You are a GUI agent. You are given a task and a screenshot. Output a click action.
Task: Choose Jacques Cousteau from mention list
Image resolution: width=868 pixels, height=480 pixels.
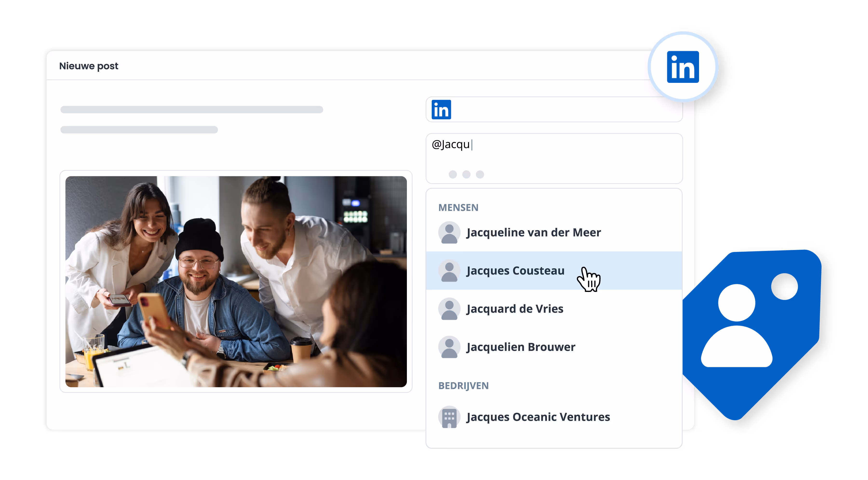[554, 271]
